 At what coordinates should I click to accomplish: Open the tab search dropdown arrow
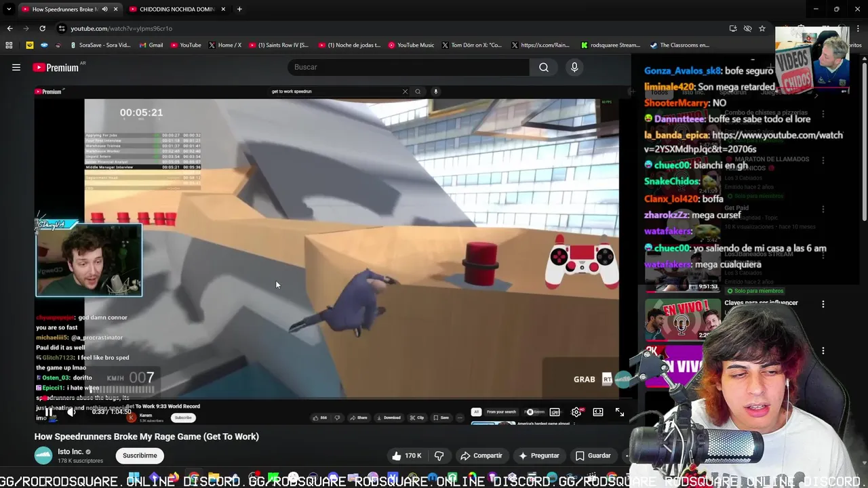[x=9, y=9]
